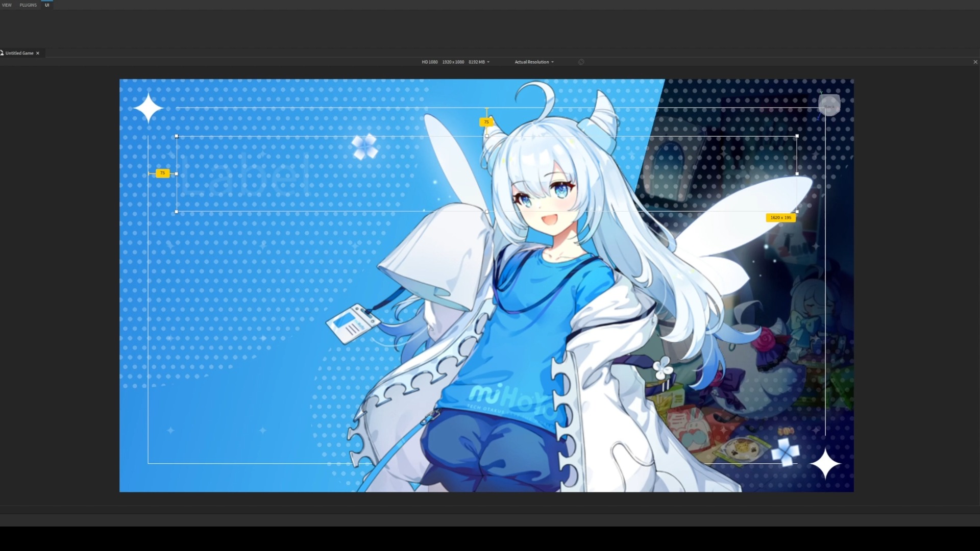Click the bottom-right resize handle of selected label
Viewport: 980px width, 551px height.
pos(797,212)
